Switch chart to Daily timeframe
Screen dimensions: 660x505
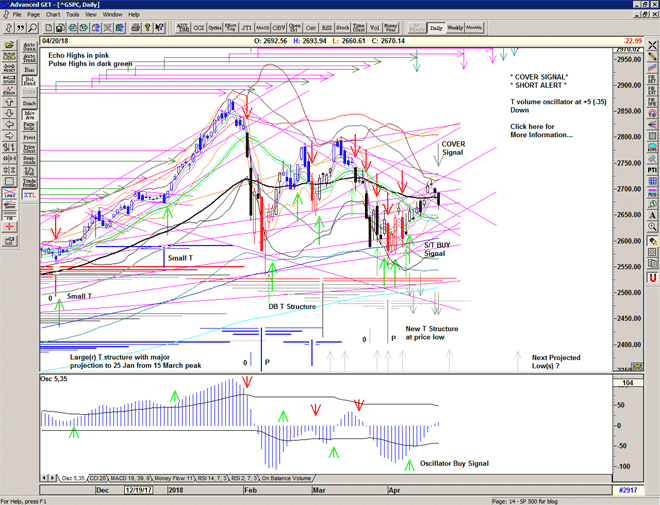click(x=436, y=28)
